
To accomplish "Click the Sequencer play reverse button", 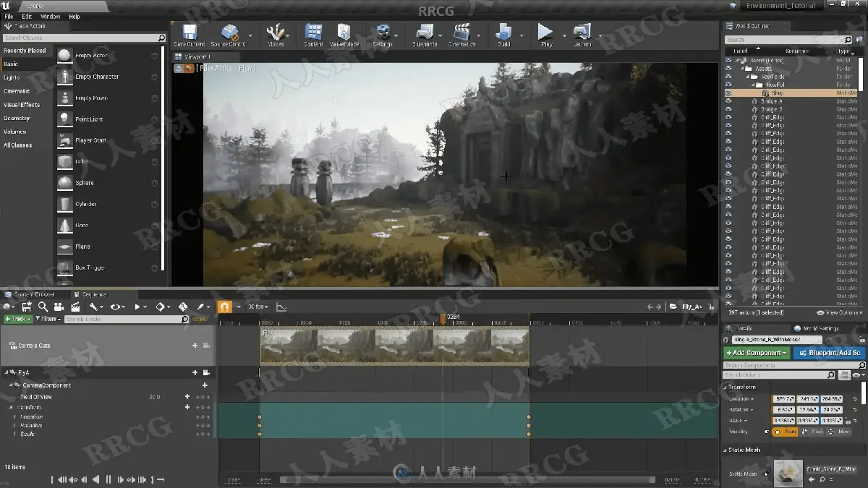I will (x=95, y=479).
